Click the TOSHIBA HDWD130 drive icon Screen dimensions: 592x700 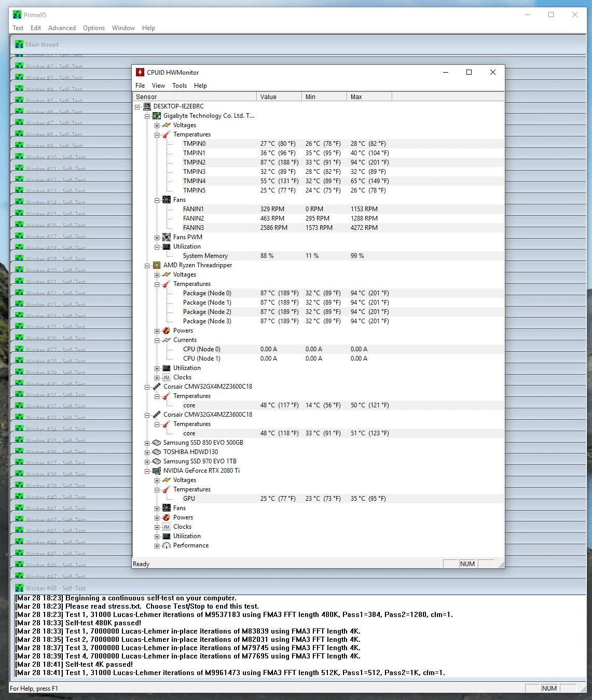coord(157,452)
